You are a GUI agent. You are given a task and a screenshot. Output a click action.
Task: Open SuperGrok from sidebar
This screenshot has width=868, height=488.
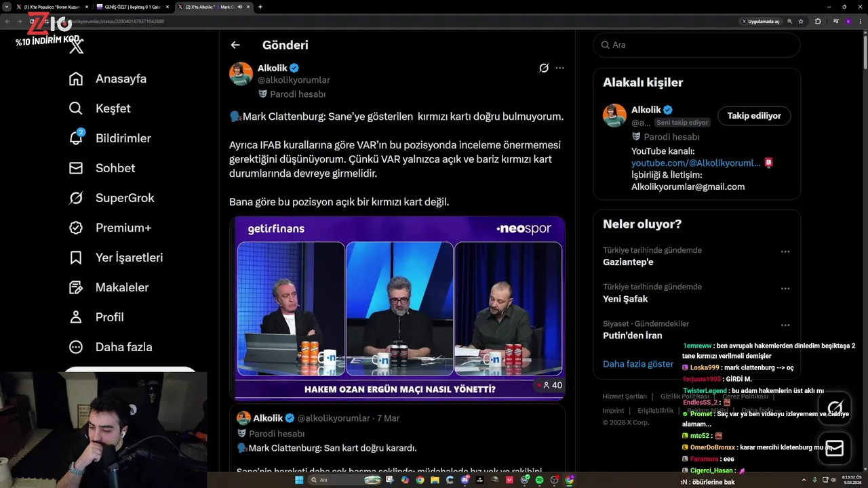tap(112, 198)
